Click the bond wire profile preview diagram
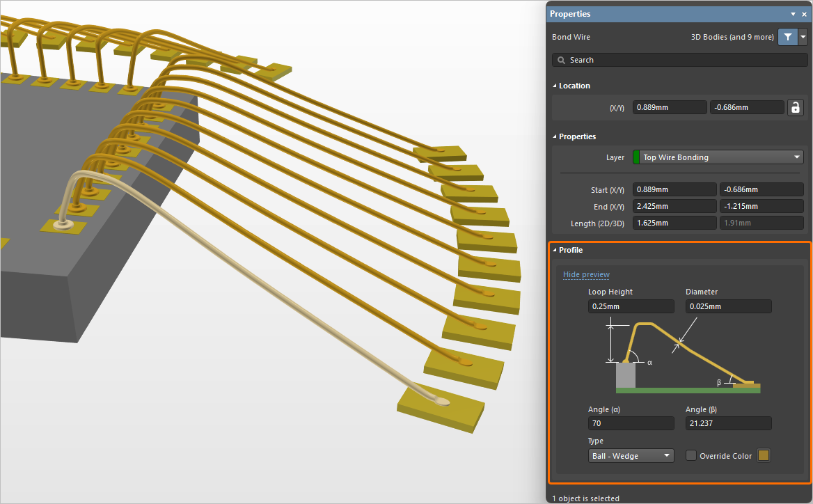This screenshot has height=504, width=813. (682, 357)
